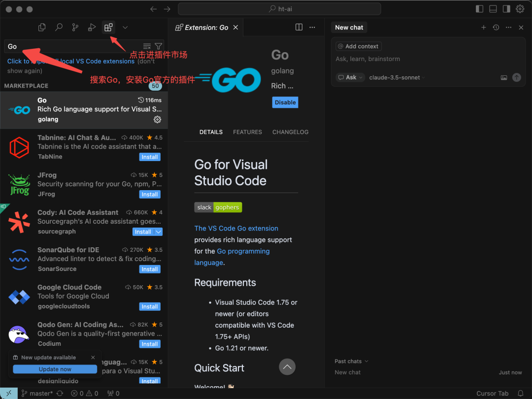Click master branch in status bar
Screen dimensions: 532x399
click(x=37, y=393)
